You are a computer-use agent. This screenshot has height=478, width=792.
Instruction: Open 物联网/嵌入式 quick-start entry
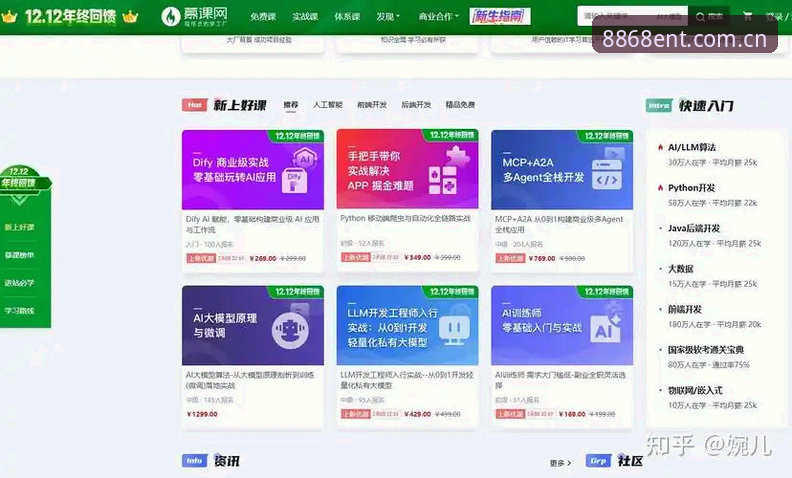pyautogui.click(x=695, y=390)
